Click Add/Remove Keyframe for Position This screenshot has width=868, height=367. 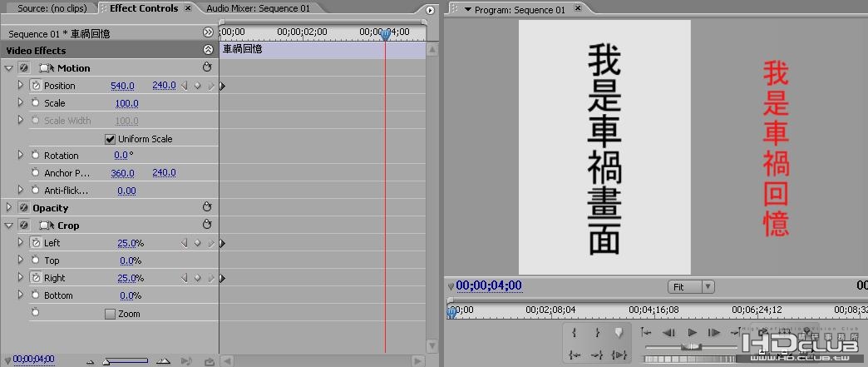click(x=197, y=86)
